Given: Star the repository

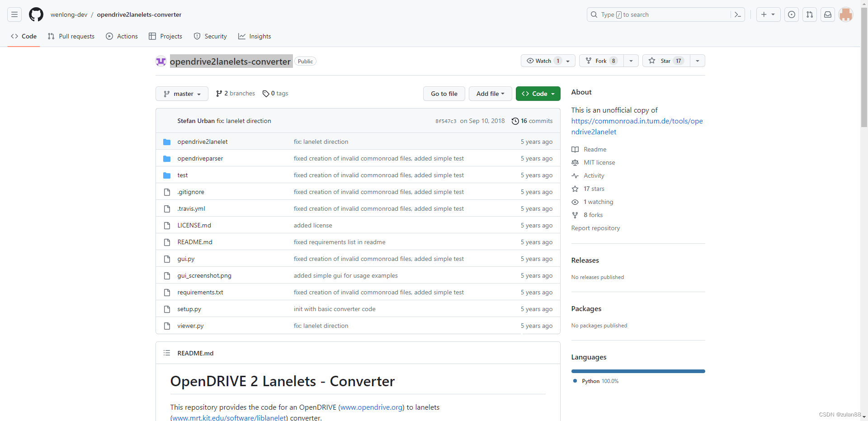Looking at the screenshot, I should [x=665, y=61].
